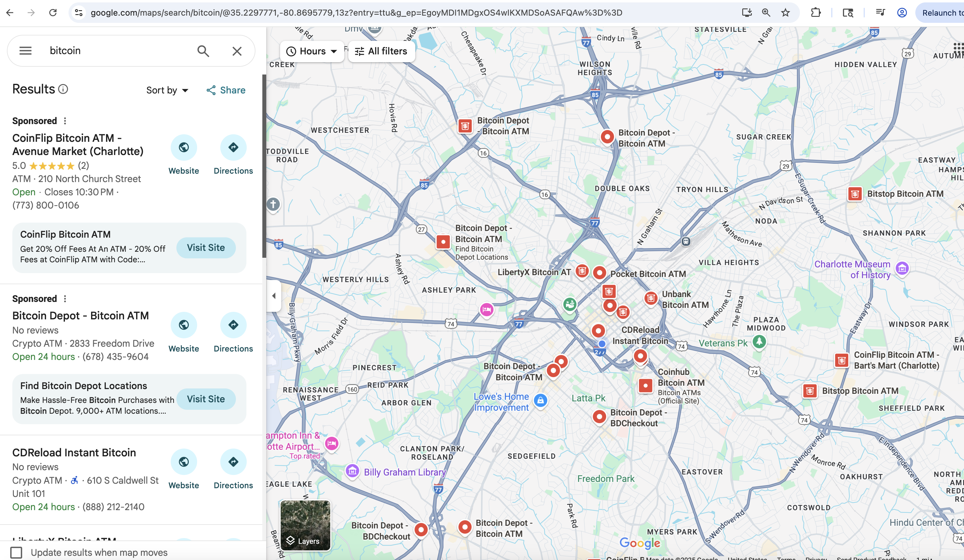Click the bitcoin search input field
964x560 pixels.
tap(119, 51)
